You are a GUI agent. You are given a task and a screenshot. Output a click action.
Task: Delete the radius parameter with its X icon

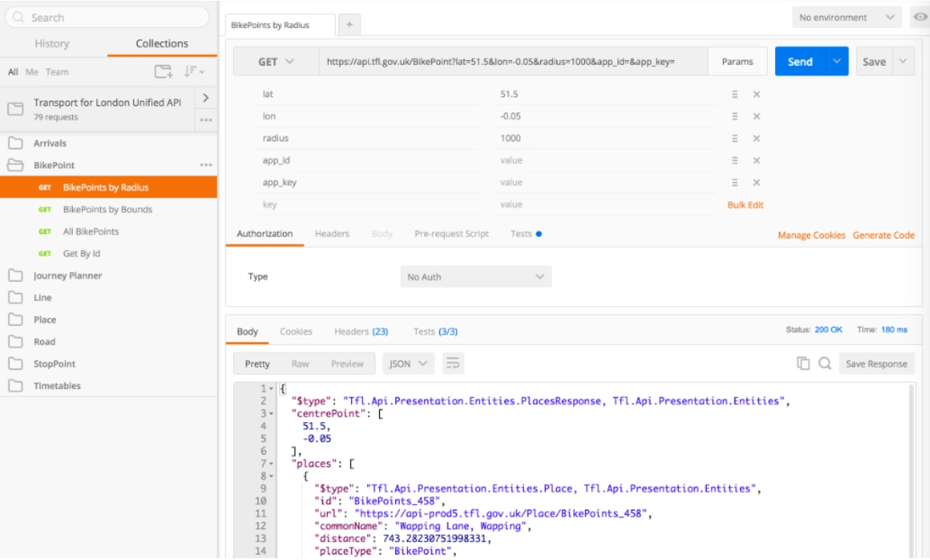coord(756,138)
